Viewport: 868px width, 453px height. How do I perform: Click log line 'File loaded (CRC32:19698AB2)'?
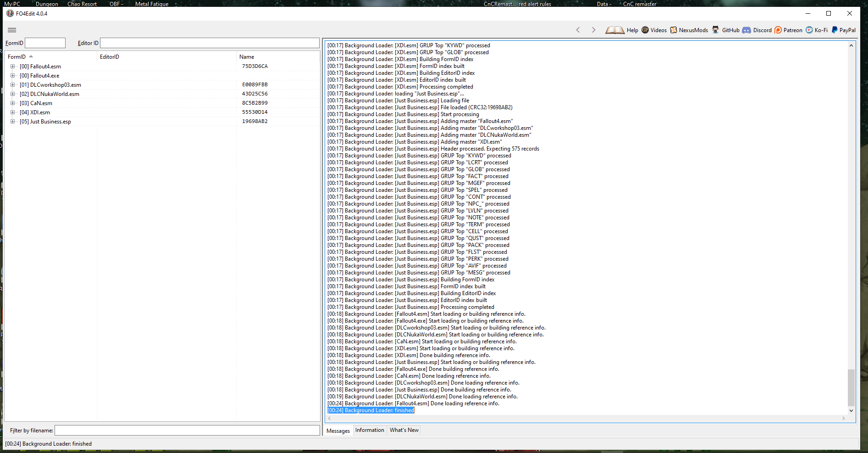click(x=420, y=107)
